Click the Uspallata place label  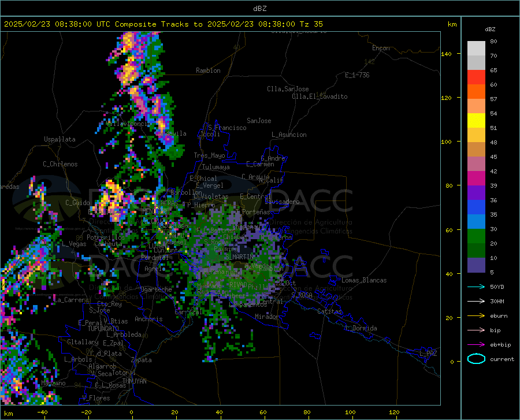click(60, 139)
